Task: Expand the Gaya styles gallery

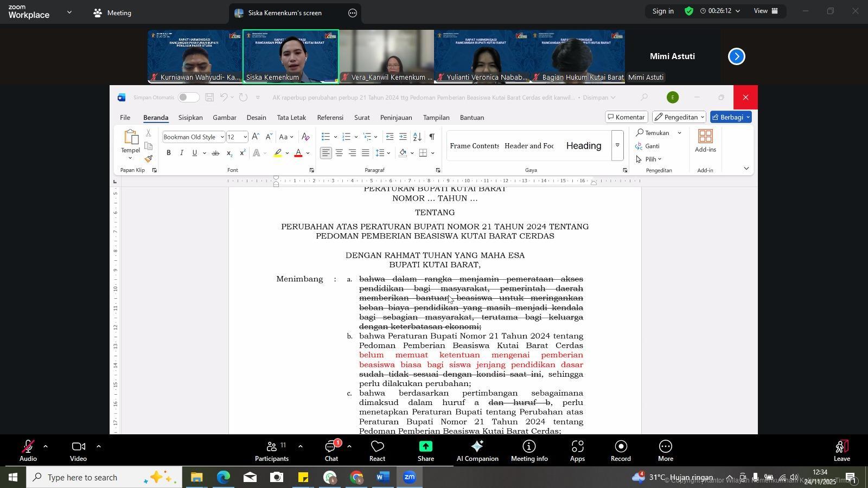Action: pos(617,145)
